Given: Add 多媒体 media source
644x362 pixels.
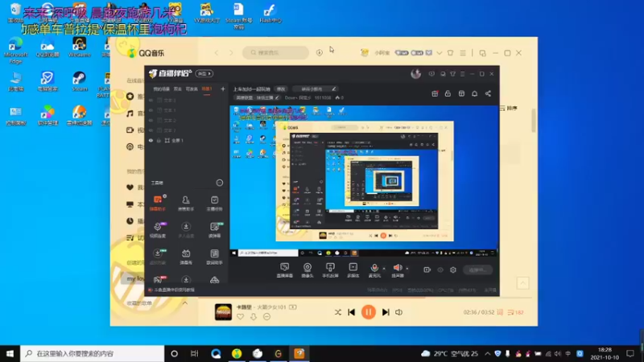Looking at the screenshot, I should point(353,270).
